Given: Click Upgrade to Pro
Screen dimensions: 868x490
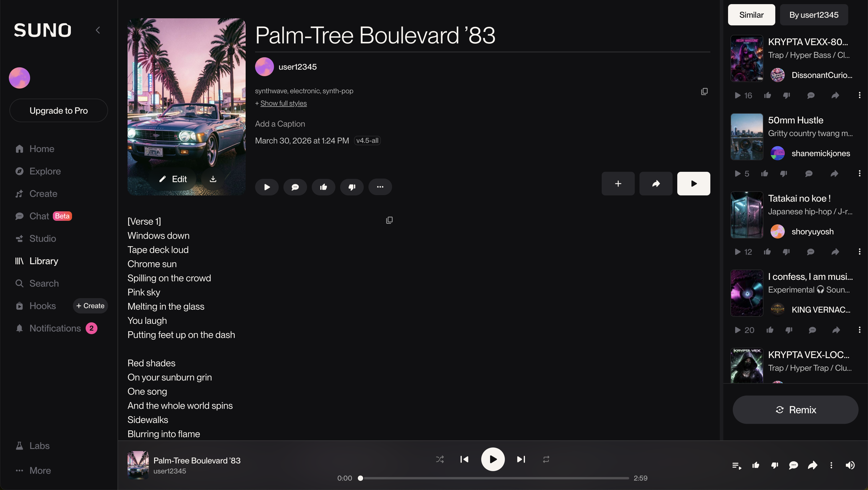Looking at the screenshot, I should pyautogui.click(x=59, y=110).
